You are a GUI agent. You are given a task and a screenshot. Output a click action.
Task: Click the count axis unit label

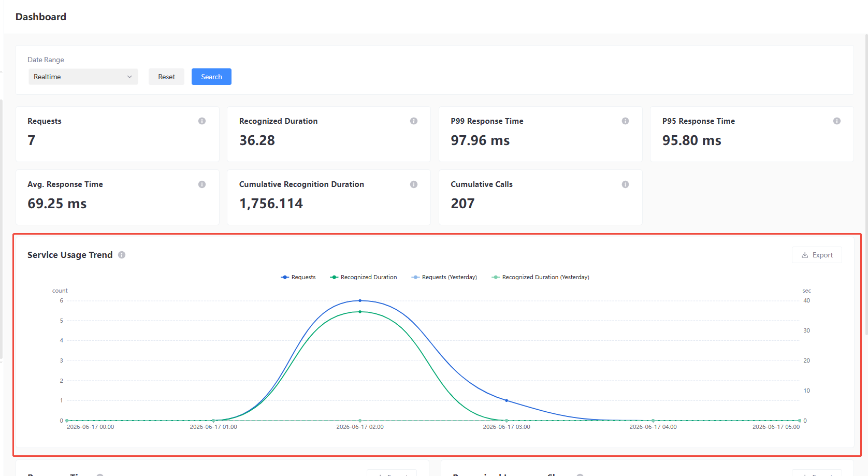[x=60, y=291]
